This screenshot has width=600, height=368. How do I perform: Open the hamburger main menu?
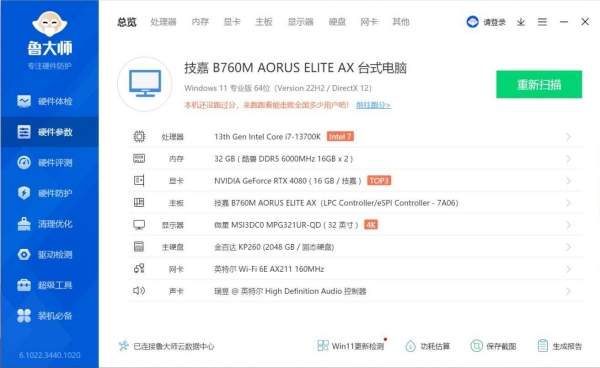click(542, 22)
